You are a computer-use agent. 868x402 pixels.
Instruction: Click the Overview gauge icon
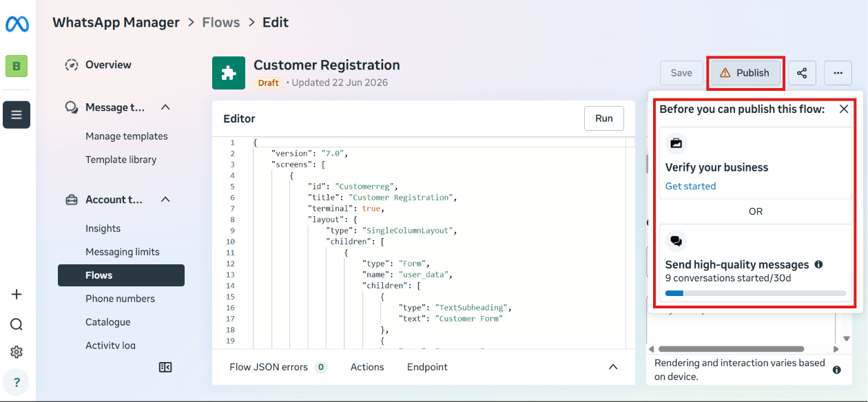(72, 65)
